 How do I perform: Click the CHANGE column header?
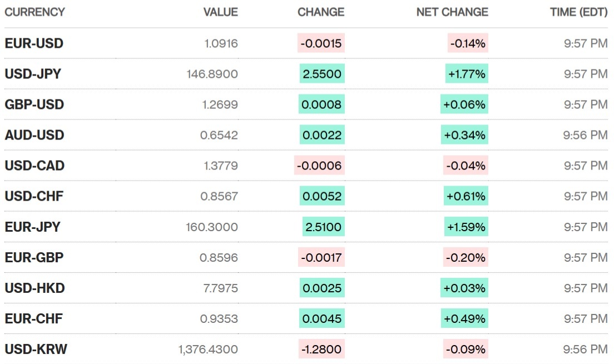321,12
